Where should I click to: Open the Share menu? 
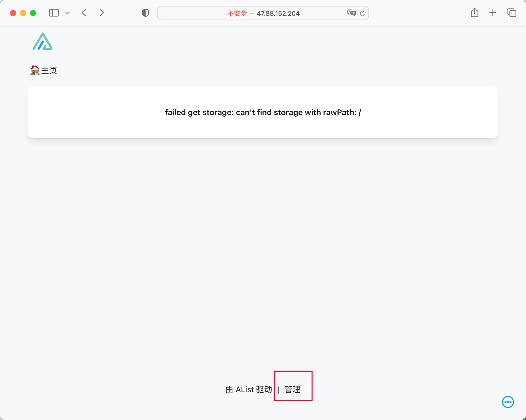(x=474, y=13)
